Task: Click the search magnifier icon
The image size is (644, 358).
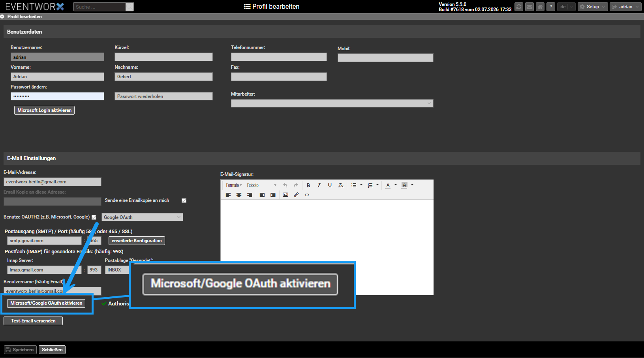Action: tap(130, 7)
